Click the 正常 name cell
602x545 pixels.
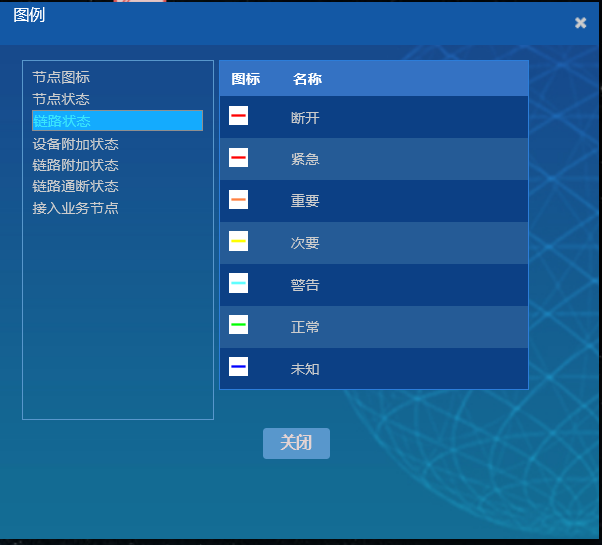click(305, 327)
